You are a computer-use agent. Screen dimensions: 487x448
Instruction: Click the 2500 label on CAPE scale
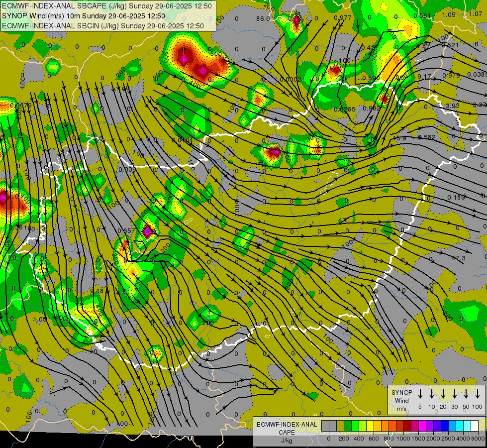[448, 439]
